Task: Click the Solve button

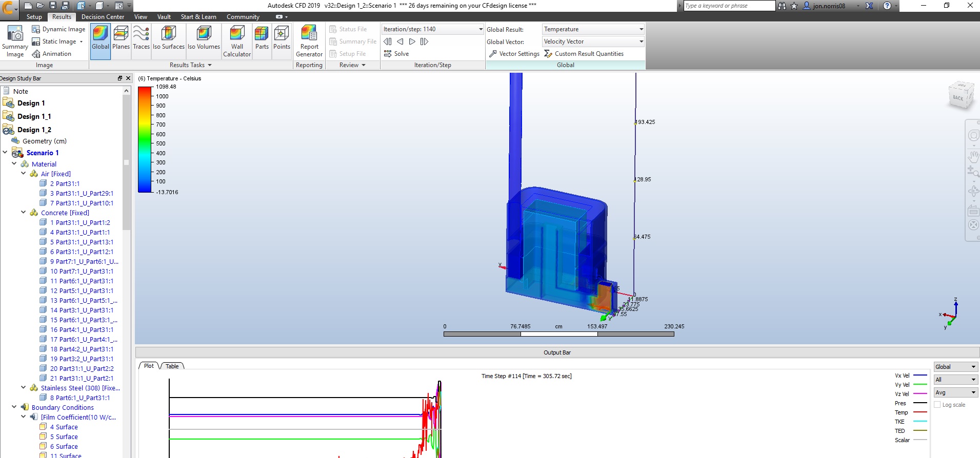Action: [x=396, y=54]
